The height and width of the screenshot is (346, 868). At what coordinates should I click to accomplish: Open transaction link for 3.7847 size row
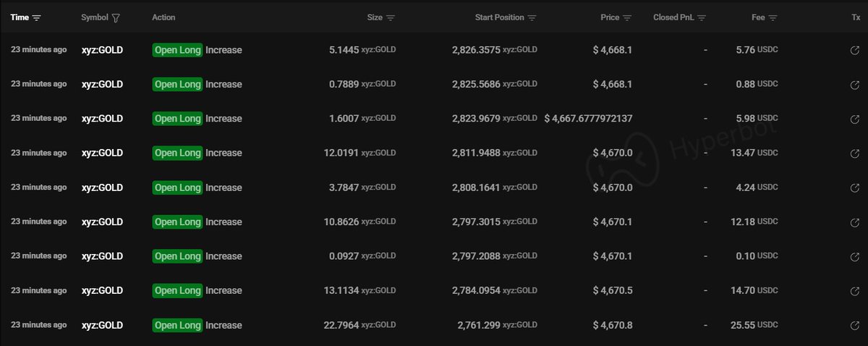pyautogui.click(x=854, y=188)
